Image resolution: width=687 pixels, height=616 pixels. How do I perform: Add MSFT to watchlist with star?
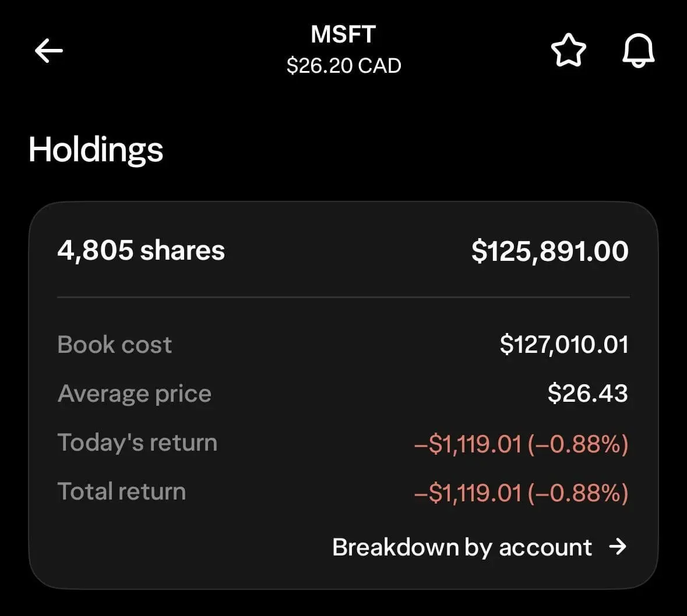(x=568, y=51)
